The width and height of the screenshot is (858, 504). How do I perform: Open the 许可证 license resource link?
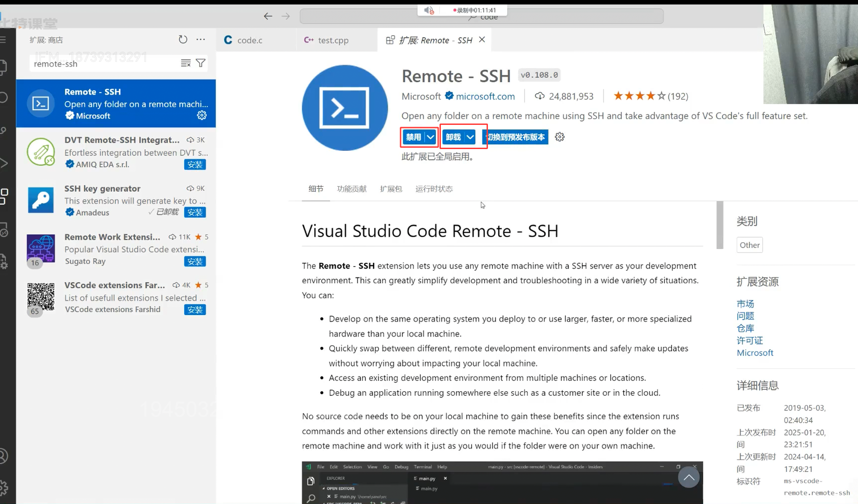point(750,341)
